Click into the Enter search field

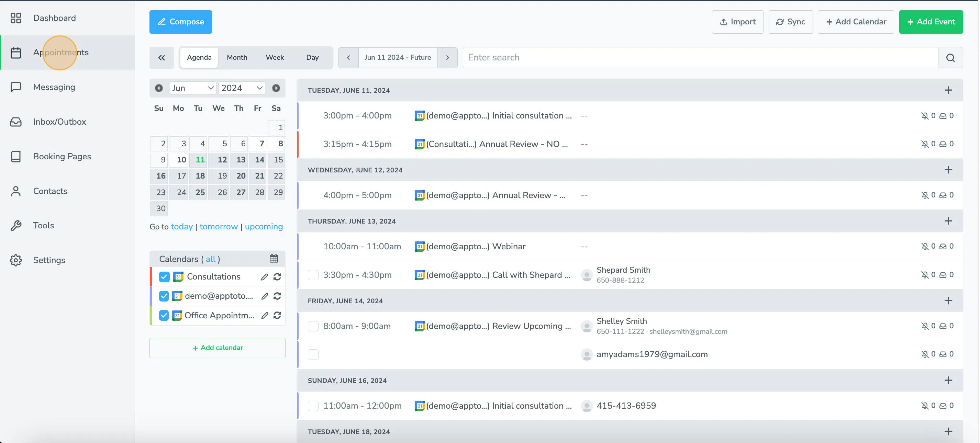point(700,57)
